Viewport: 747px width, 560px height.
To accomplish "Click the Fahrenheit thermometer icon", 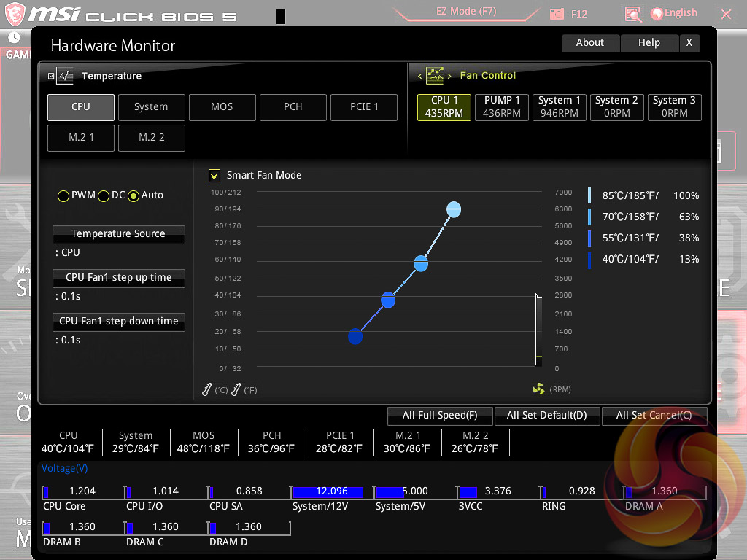I will (x=236, y=389).
